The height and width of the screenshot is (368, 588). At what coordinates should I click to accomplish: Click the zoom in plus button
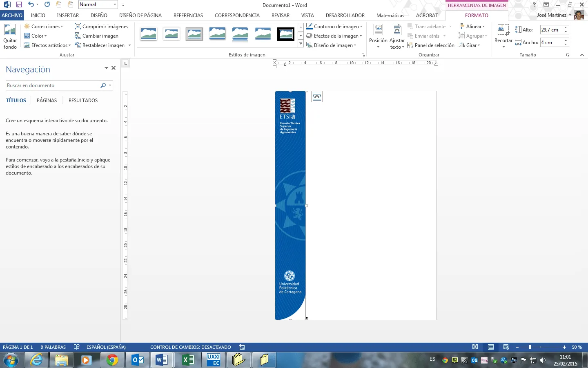click(x=564, y=347)
